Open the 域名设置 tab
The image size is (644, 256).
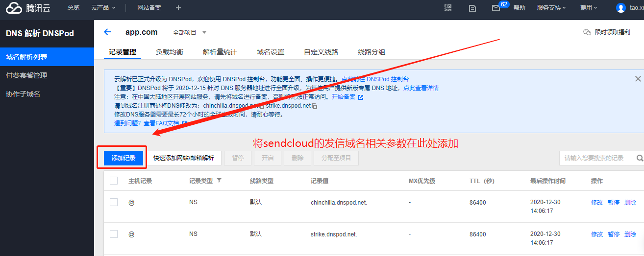coord(271,52)
